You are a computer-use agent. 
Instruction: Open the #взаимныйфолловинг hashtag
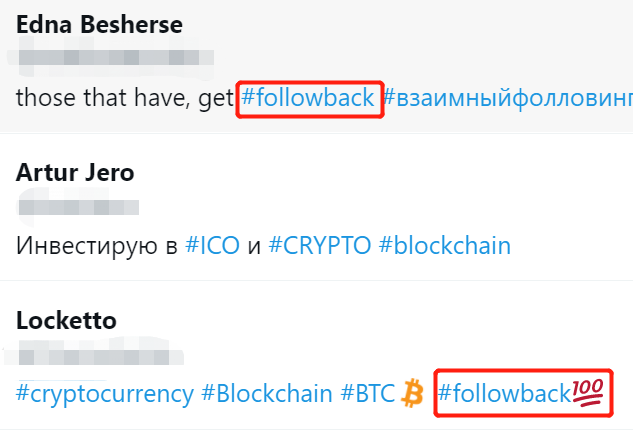coord(508,98)
